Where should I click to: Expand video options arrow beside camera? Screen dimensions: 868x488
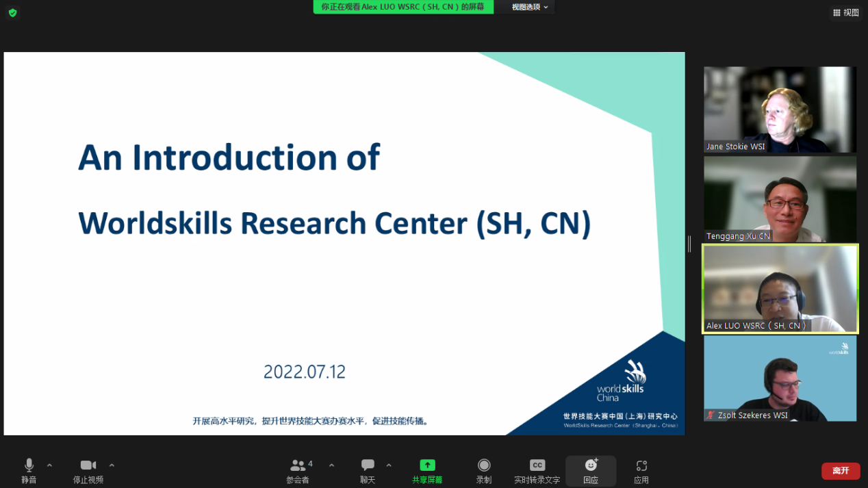click(112, 465)
